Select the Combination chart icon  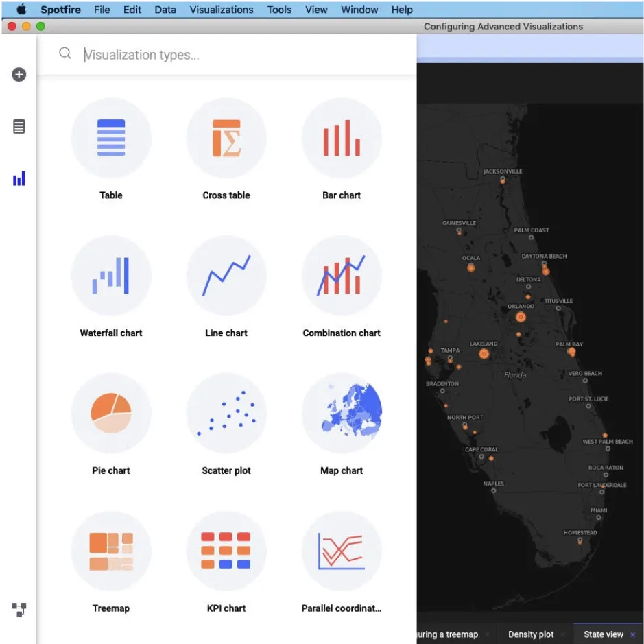pos(342,275)
